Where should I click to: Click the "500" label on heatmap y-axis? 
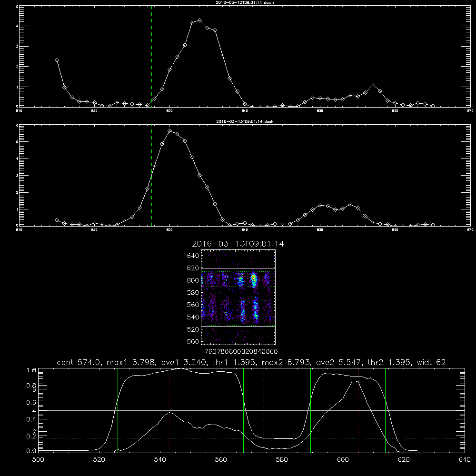[193, 341]
